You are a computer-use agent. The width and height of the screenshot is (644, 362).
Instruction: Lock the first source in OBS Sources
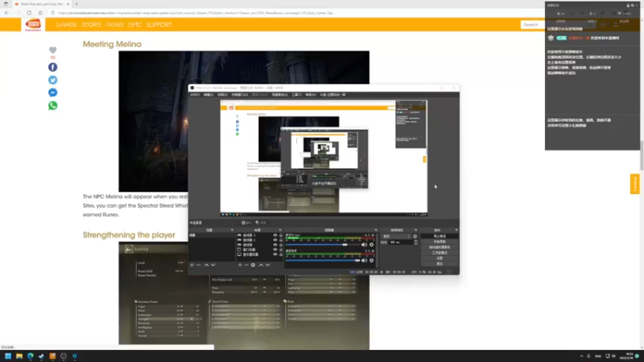tap(281, 235)
